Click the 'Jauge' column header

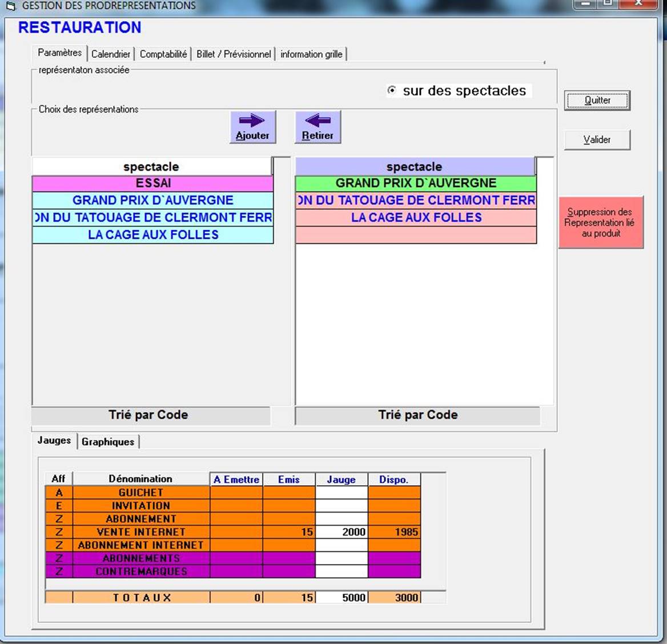(x=341, y=479)
